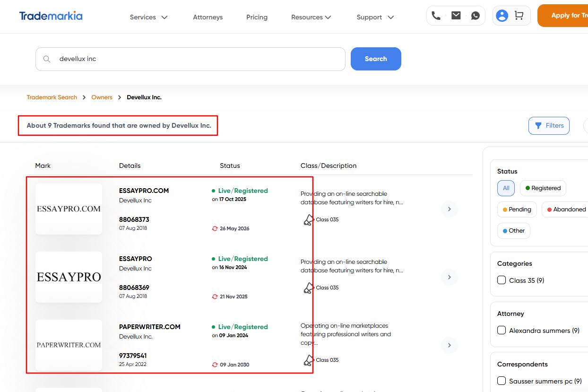Check the Class 35 (9) category checkbox
Screen dimensions: 588x392
(502, 280)
